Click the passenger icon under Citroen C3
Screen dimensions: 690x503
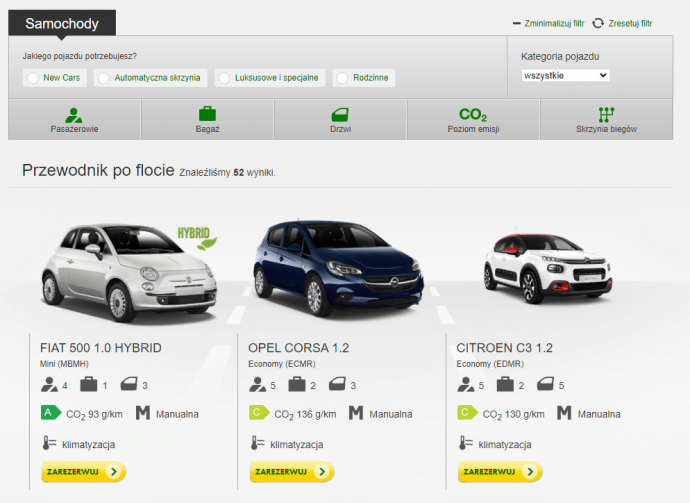click(466, 384)
